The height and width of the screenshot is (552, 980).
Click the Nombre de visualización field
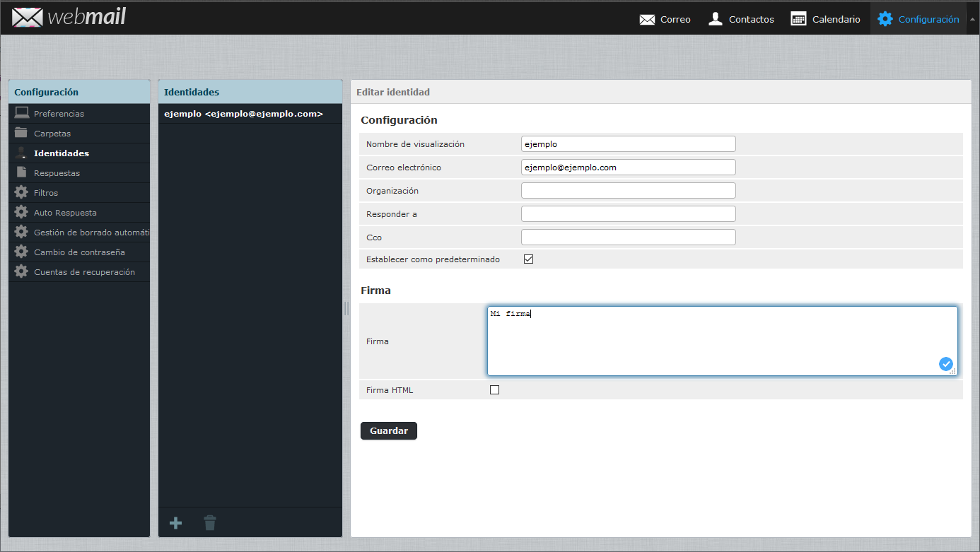[628, 143]
